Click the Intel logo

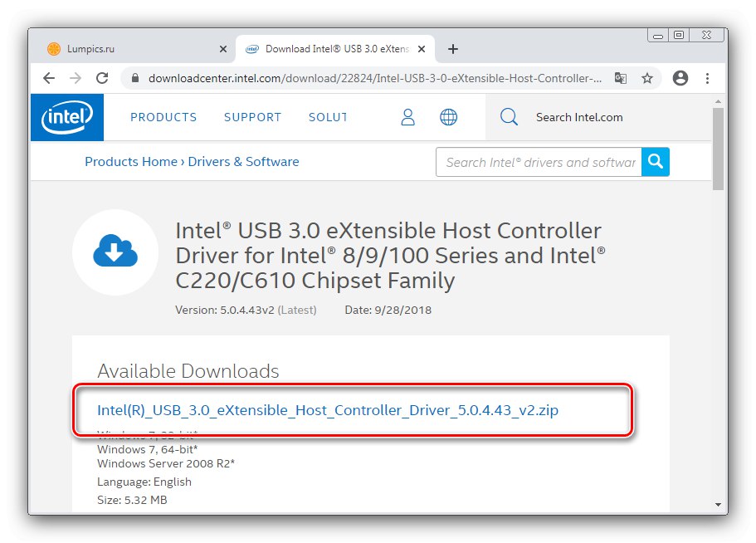pos(67,117)
